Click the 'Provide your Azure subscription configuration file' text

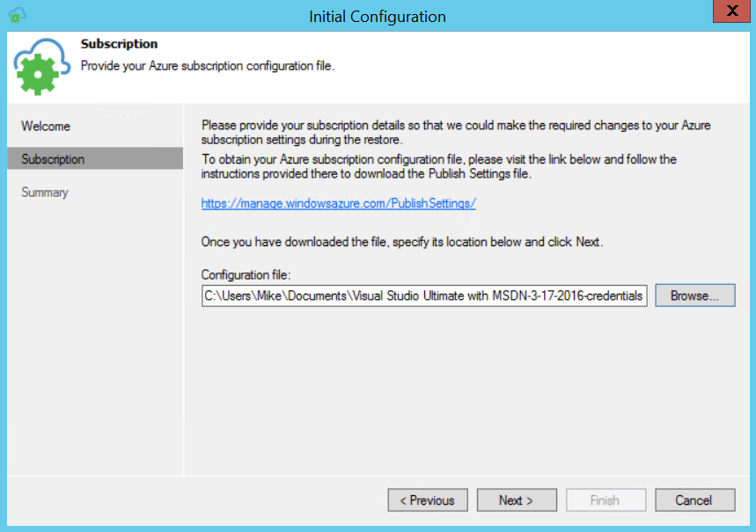click(208, 66)
